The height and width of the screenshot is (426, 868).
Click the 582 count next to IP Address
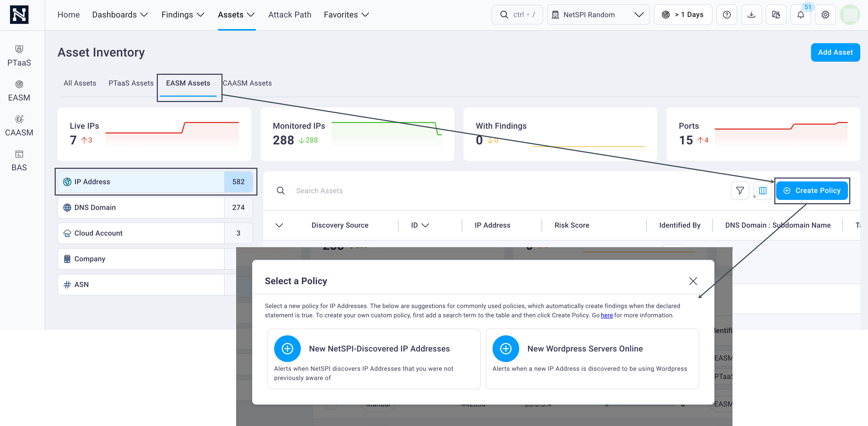[x=238, y=182]
